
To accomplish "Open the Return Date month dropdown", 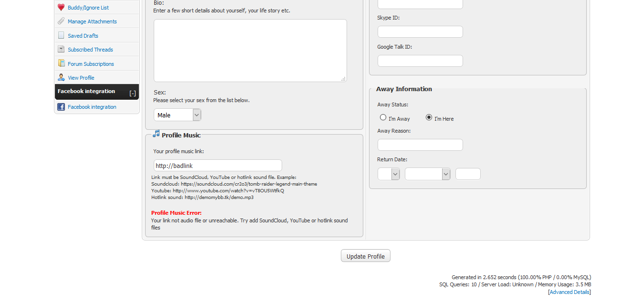I will click(x=427, y=174).
